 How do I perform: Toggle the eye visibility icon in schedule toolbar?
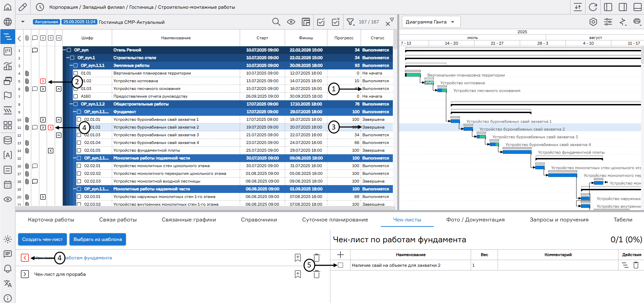[291, 22]
